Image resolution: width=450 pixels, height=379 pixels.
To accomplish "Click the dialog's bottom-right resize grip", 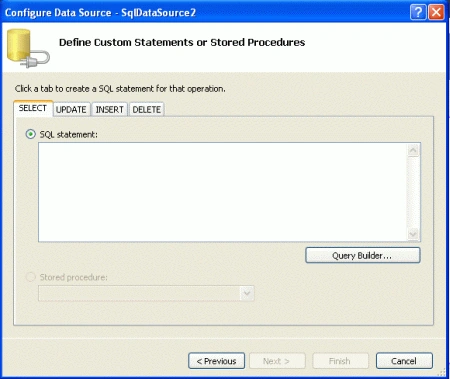I will 442,372.
